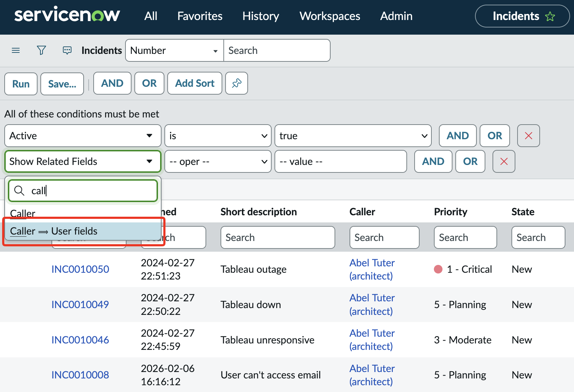Open incident INC0010050 link
The image size is (574, 392).
point(80,269)
